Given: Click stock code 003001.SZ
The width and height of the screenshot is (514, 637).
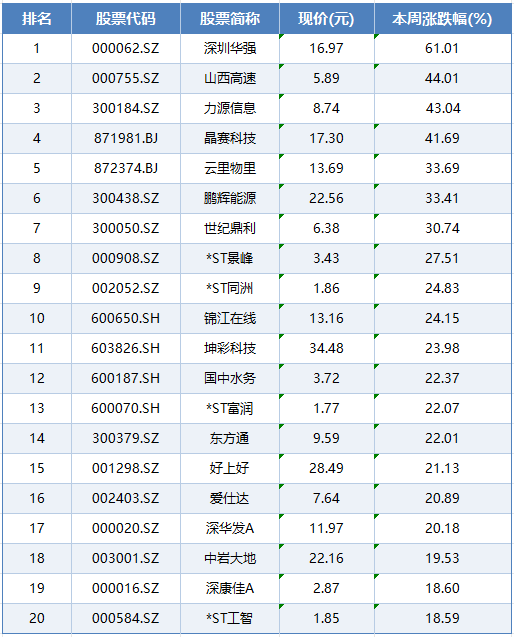Looking at the screenshot, I should (126, 559).
